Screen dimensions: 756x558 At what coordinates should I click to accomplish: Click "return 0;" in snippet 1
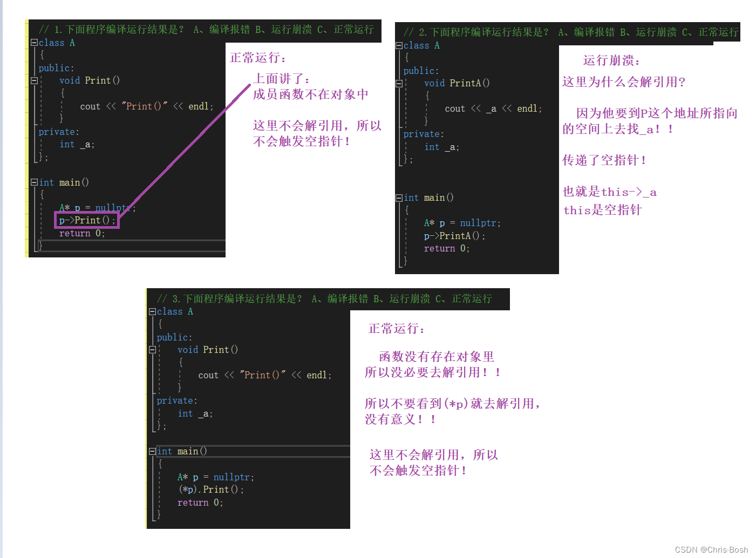[x=82, y=233]
